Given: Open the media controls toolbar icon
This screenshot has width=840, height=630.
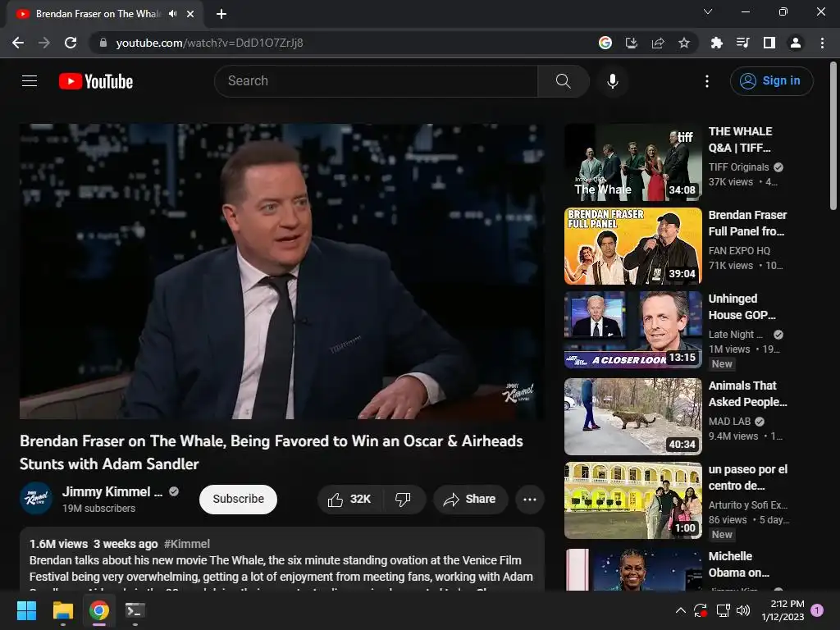Looking at the screenshot, I should (x=742, y=43).
